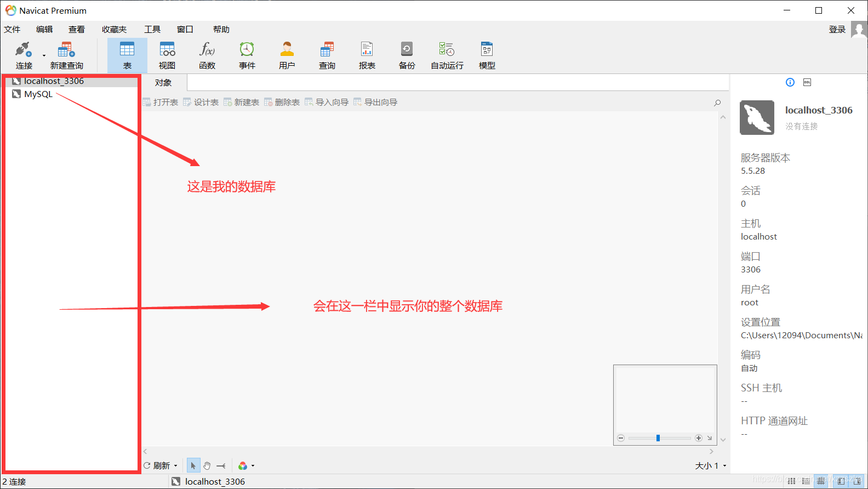Click the vertical scrollbar down arrow

723,440
